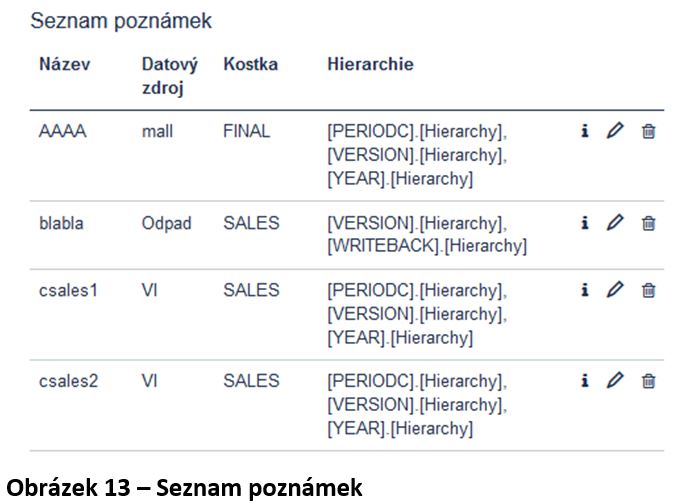Show details info for csales2

585,380
